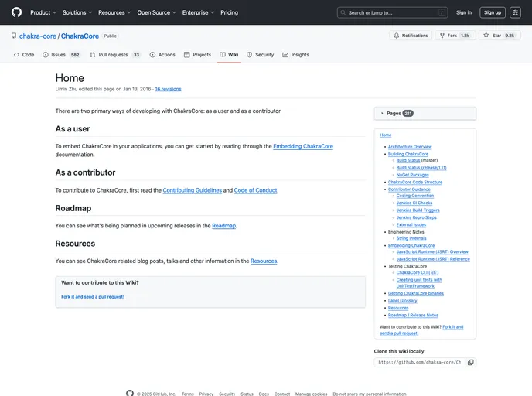Click the wiki clone URL field

[420, 363]
